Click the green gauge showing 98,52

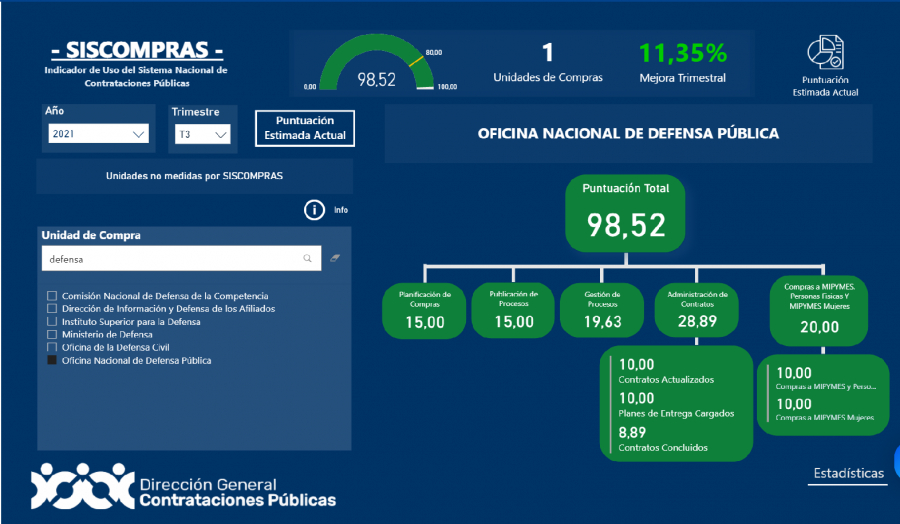coord(376,66)
